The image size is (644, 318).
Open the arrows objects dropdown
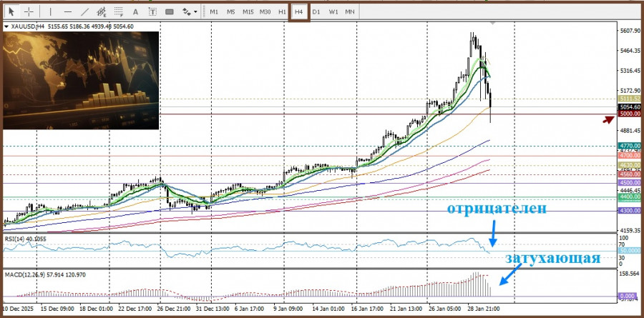click(190, 11)
